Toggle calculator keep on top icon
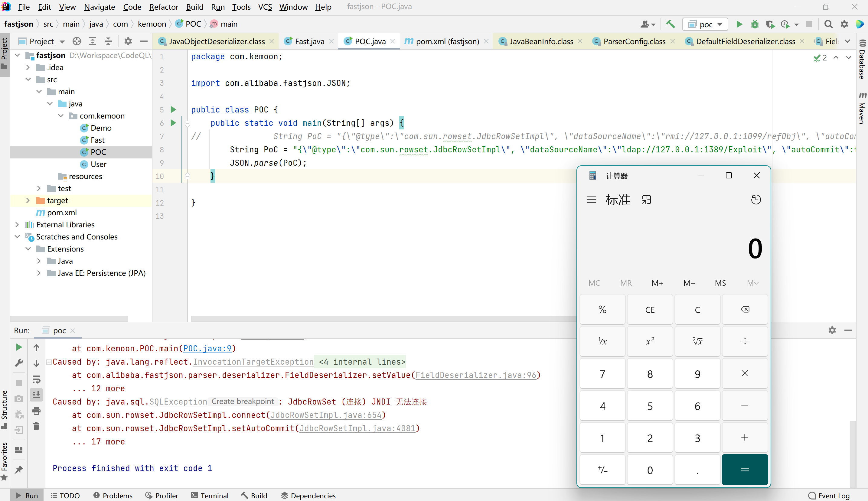 click(x=646, y=200)
